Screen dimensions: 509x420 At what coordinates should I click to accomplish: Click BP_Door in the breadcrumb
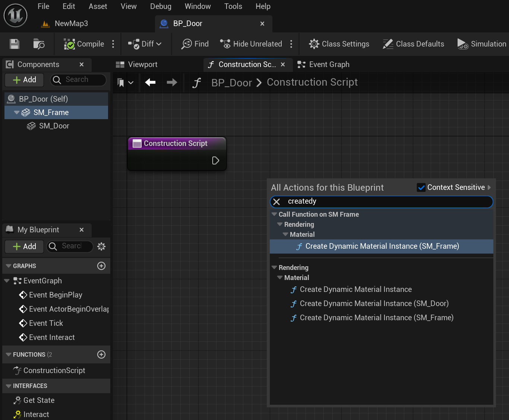click(232, 83)
